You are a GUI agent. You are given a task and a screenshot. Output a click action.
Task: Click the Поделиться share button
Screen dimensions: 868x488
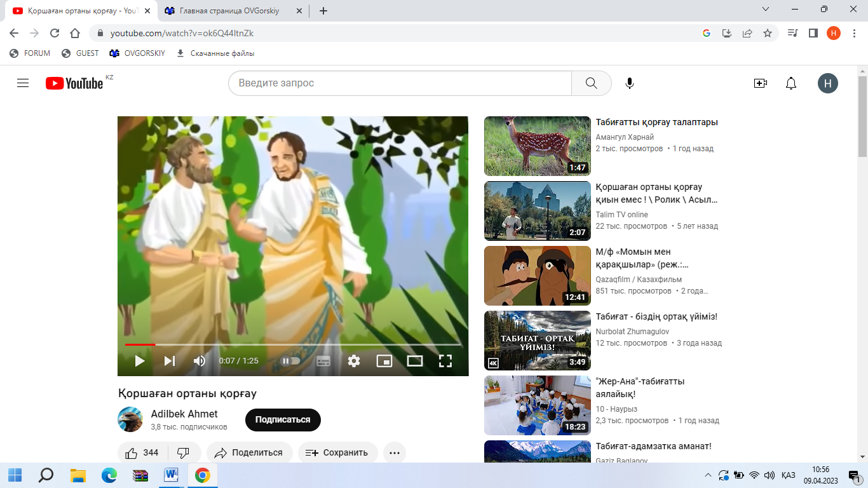[249, 453]
